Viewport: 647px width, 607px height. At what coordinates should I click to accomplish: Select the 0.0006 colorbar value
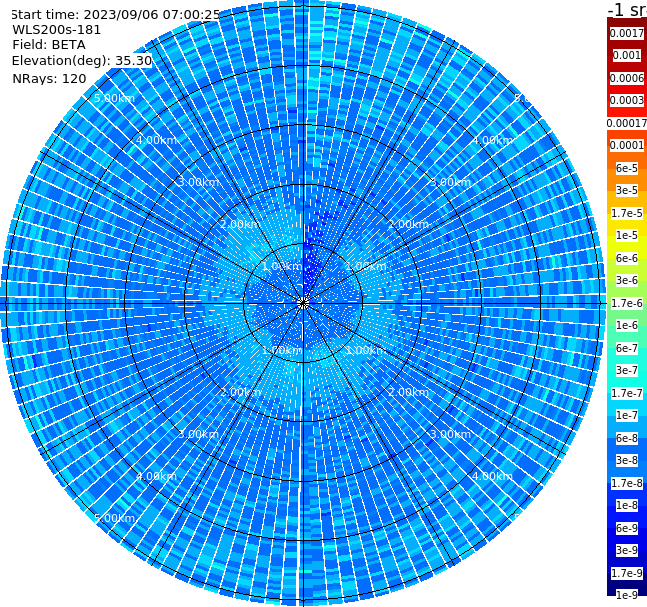pyautogui.click(x=627, y=78)
